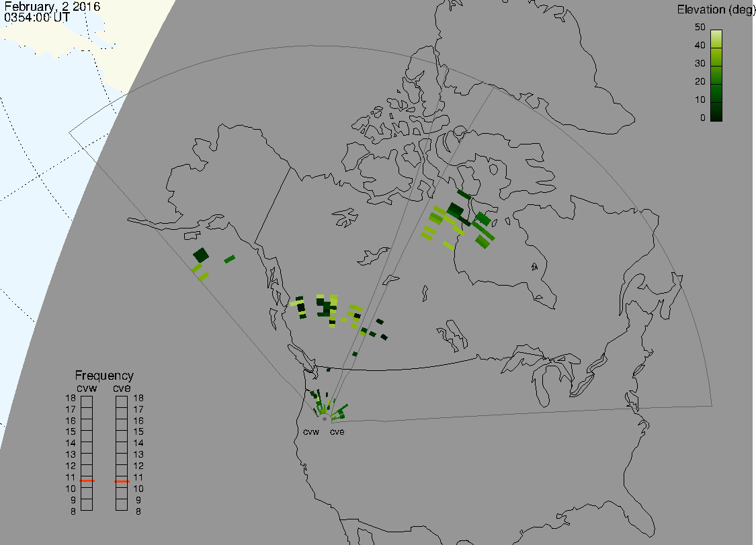
Task: Click the '18' label beside cvw frequency bar
Action: [x=71, y=399]
